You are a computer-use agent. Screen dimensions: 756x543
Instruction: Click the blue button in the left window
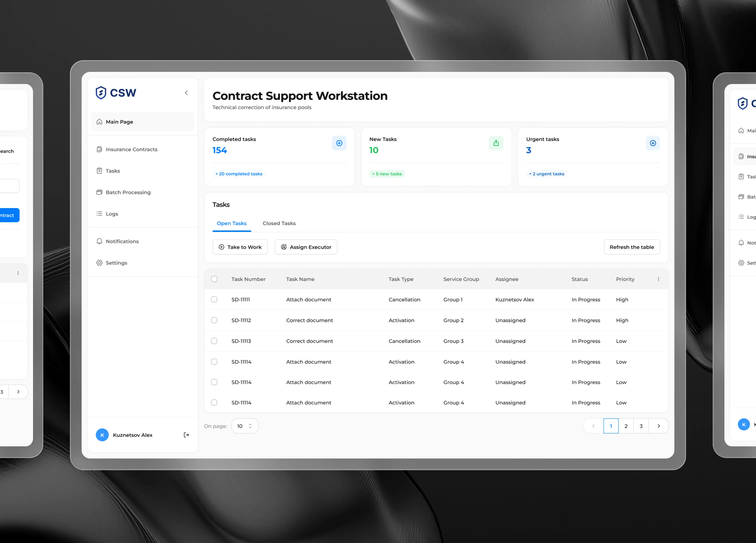click(x=9, y=215)
